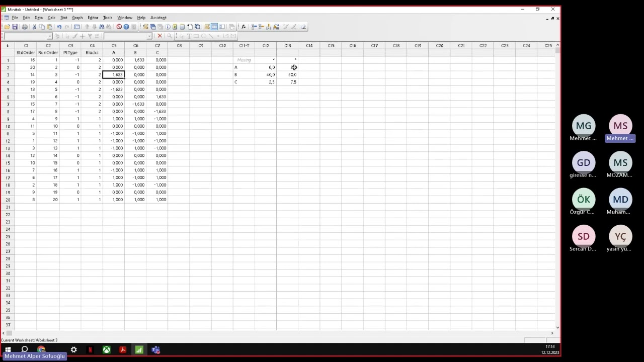Viewport: 644px width, 362px height.
Task: Click the vertical scrollbar up arrow
Action: click(x=557, y=45)
